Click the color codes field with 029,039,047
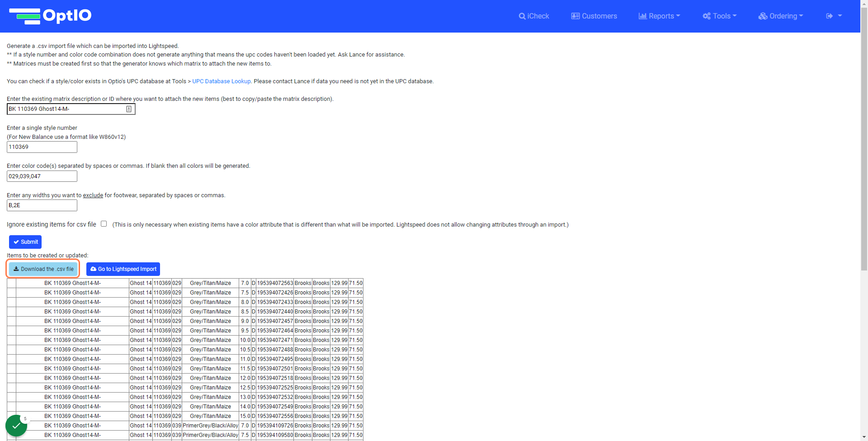This screenshot has height=441, width=868. pos(42,176)
